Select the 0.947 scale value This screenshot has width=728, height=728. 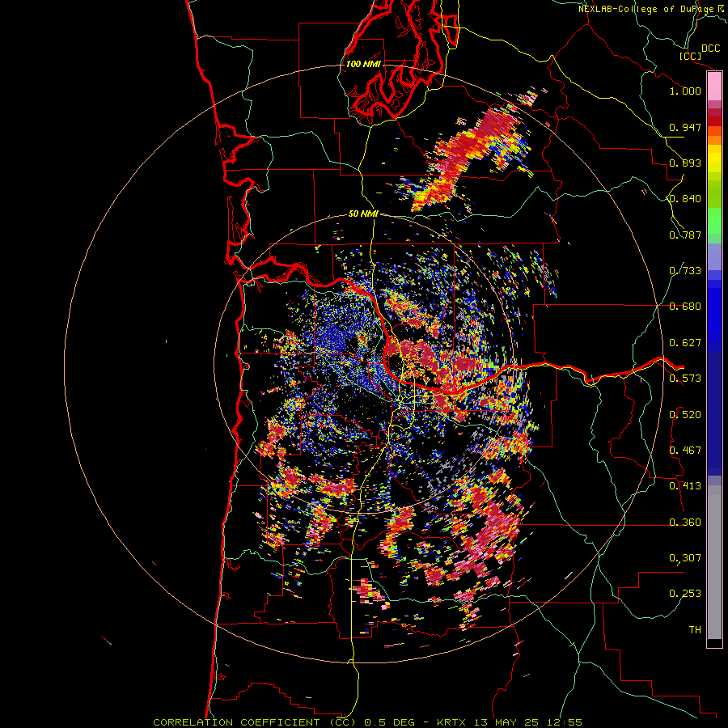pyautogui.click(x=685, y=127)
